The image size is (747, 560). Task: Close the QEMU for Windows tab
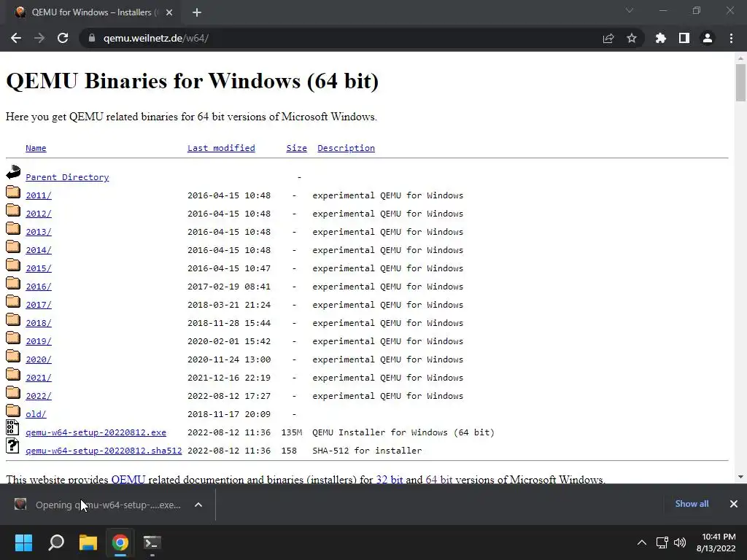[x=169, y=12]
